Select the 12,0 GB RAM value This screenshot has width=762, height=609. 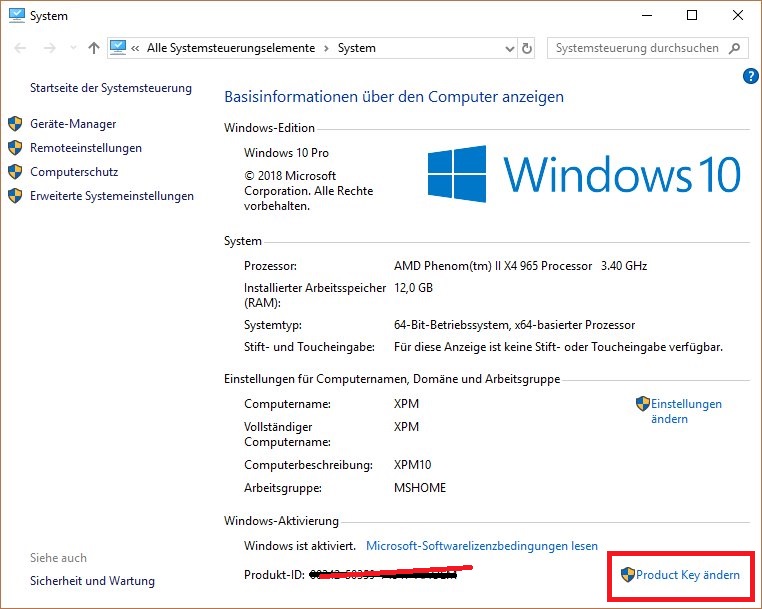pyautogui.click(x=413, y=288)
